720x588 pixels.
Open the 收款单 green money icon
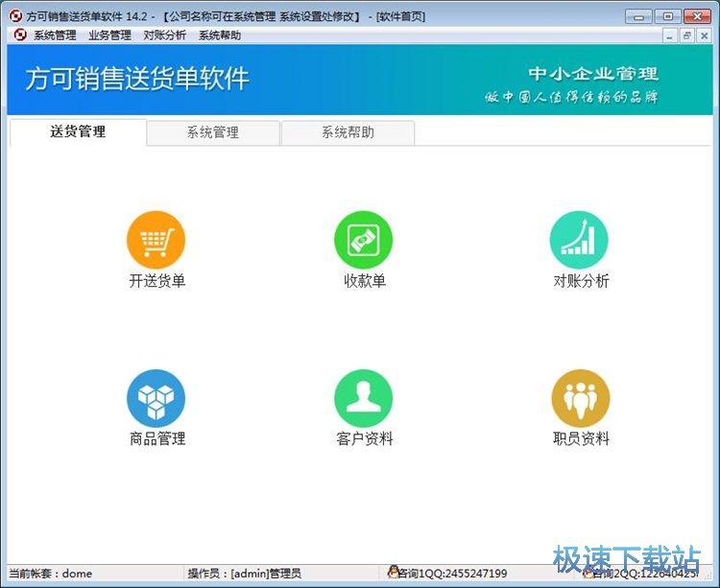[363, 240]
